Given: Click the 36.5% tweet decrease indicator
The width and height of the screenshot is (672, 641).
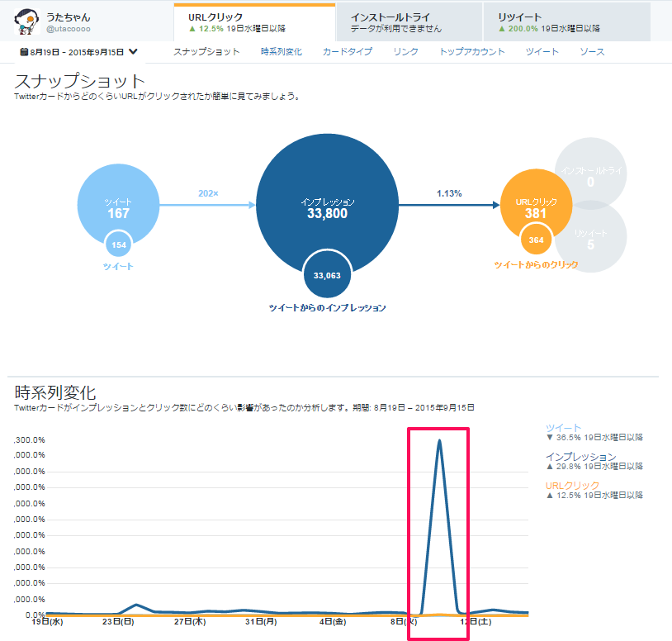Looking at the screenshot, I should pos(594,438).
